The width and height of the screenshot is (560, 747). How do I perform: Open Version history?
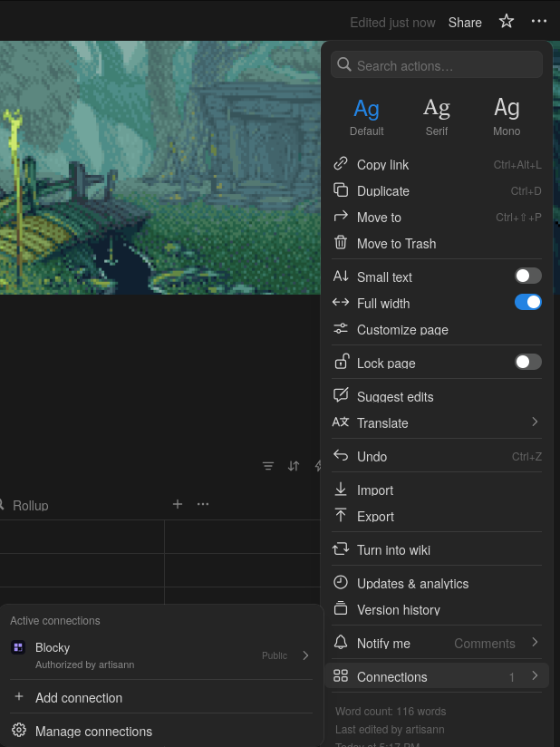pos(437,609)
